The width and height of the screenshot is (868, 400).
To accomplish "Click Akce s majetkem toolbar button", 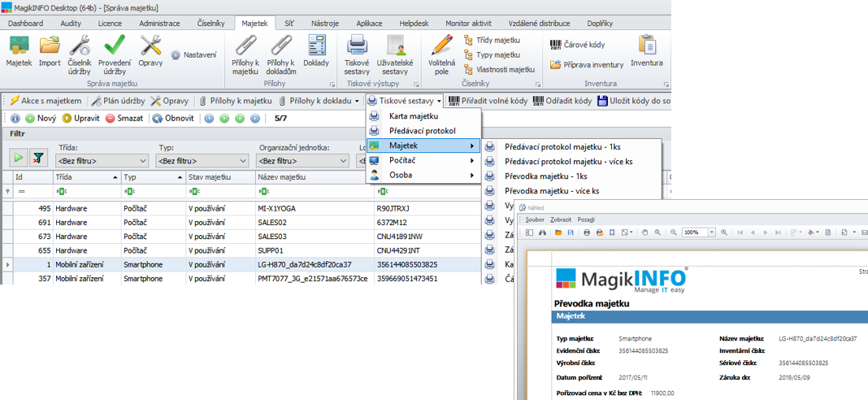I will [46, 102].
